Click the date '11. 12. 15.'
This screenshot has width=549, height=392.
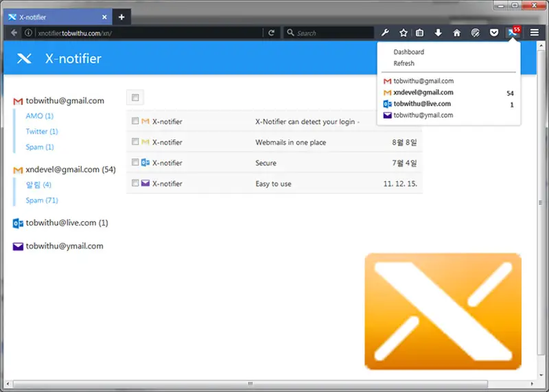pos(400,183)
